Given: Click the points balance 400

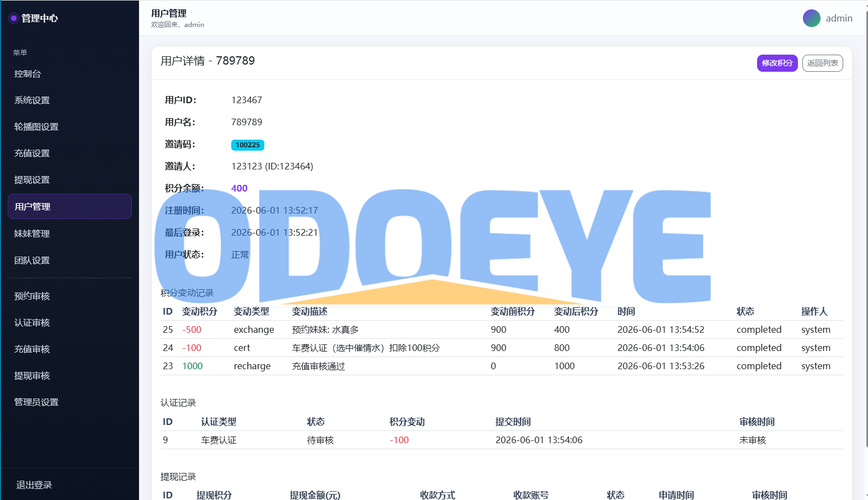Looking at the screenshot, I should coord(239,188).
